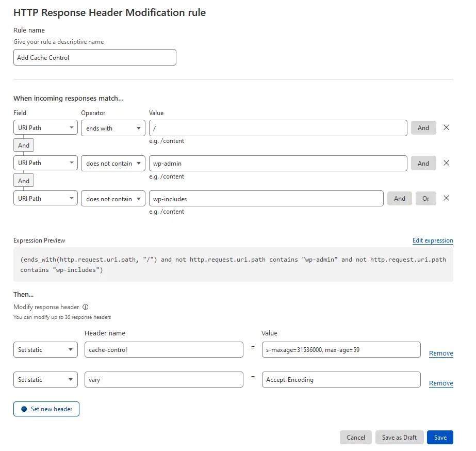The image size is (476, 451).
Task: Click the Rule name field with Add Cache Control
Action: (x=94, y=57)
